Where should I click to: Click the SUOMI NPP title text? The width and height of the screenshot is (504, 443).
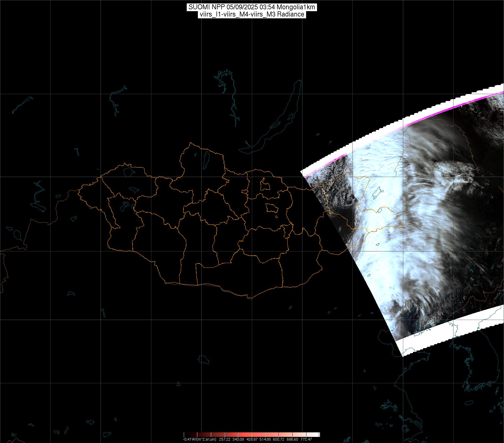coord(252,7)
